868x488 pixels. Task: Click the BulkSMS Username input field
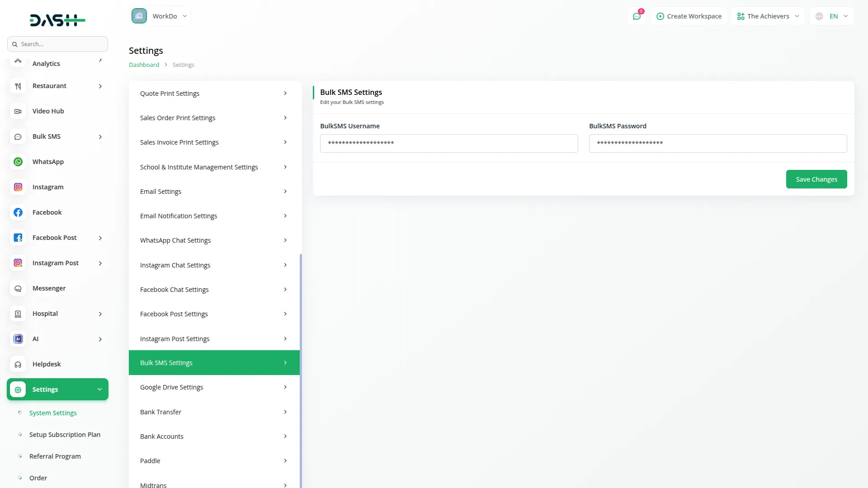click(x=448, y=143)
